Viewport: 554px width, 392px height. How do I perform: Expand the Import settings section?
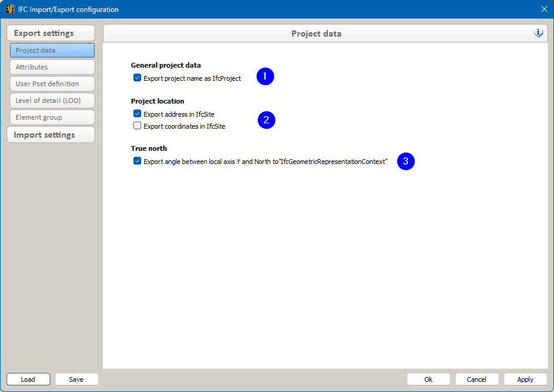51,135
